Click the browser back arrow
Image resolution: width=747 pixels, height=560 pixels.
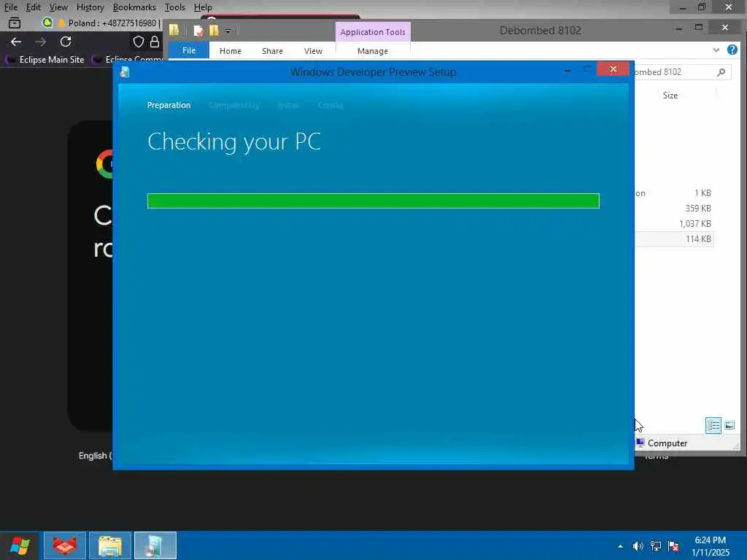point(16,42)
